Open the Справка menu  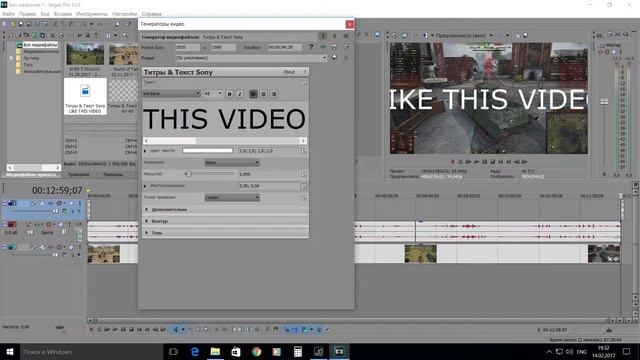click(151, 14)
